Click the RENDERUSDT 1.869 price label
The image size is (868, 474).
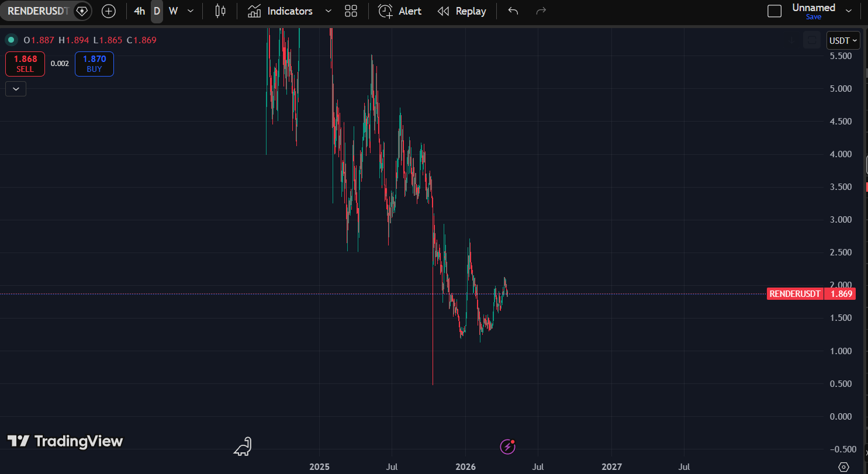(x=811, y=294)
